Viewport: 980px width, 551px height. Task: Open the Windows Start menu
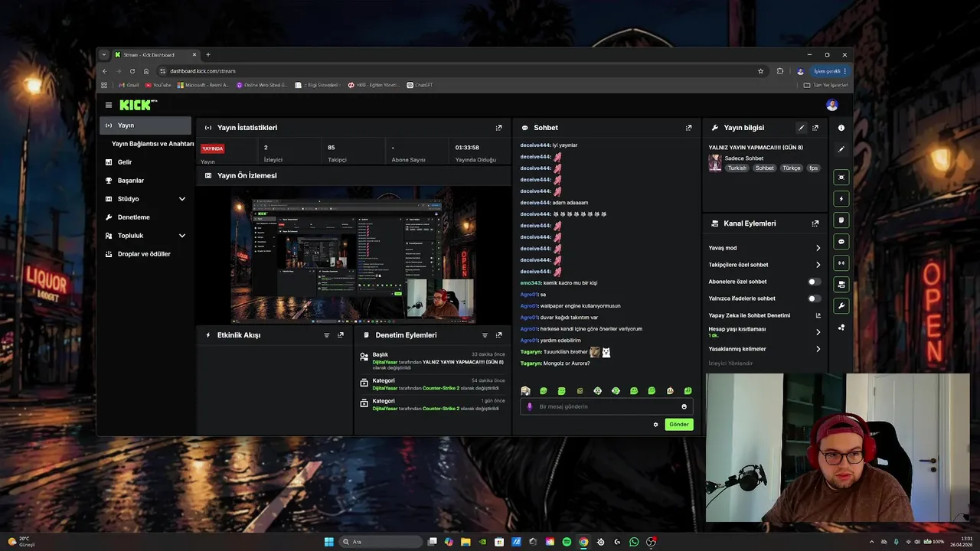coord(328,542)
